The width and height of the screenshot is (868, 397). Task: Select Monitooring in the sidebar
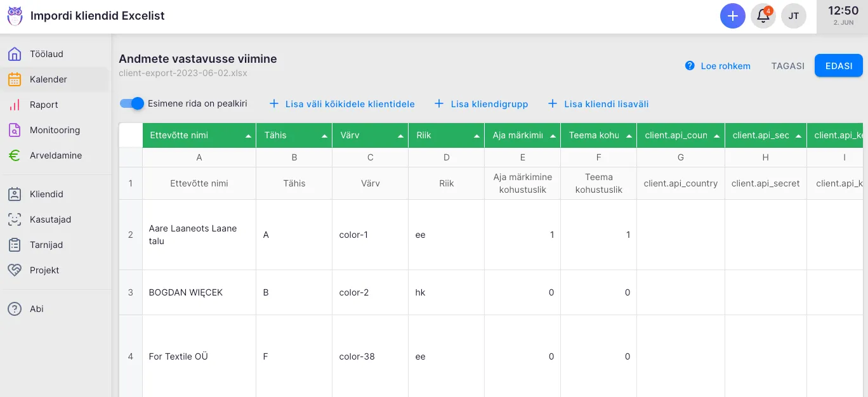point(55,130)
